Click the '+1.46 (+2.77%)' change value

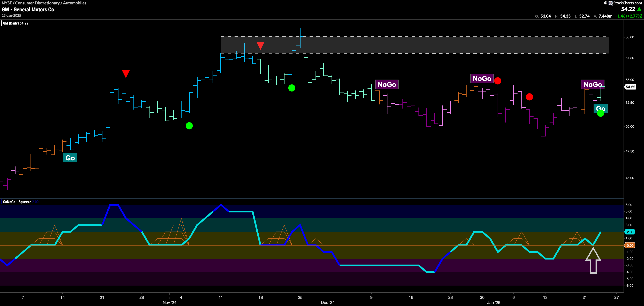click(x=628, y=16)
